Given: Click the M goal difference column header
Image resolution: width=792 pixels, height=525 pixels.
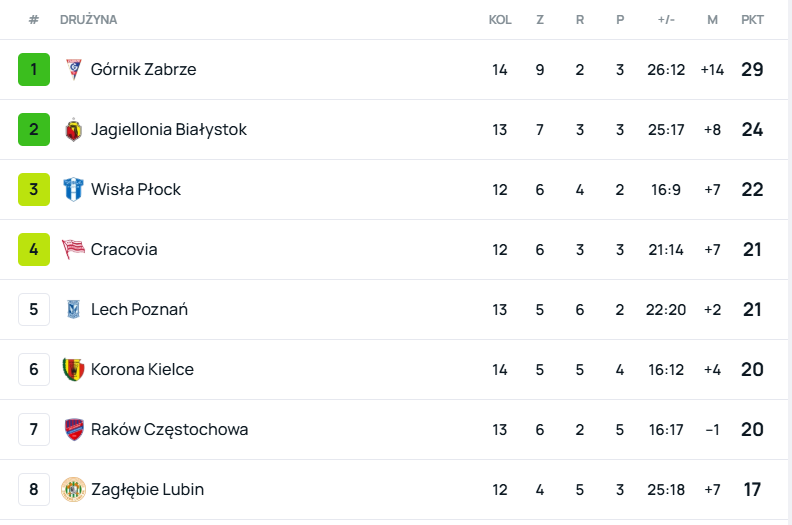Looking at the screenshot, I should (x=712, y=20).
